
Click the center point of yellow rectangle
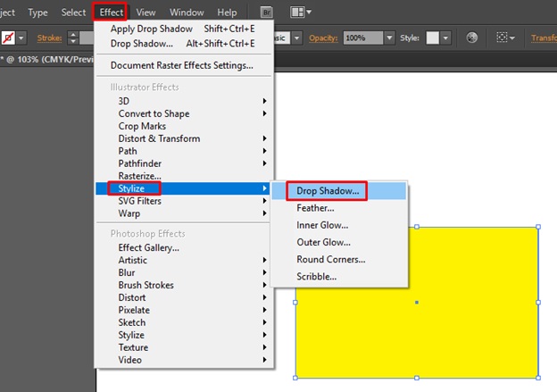tap(417, 302)
